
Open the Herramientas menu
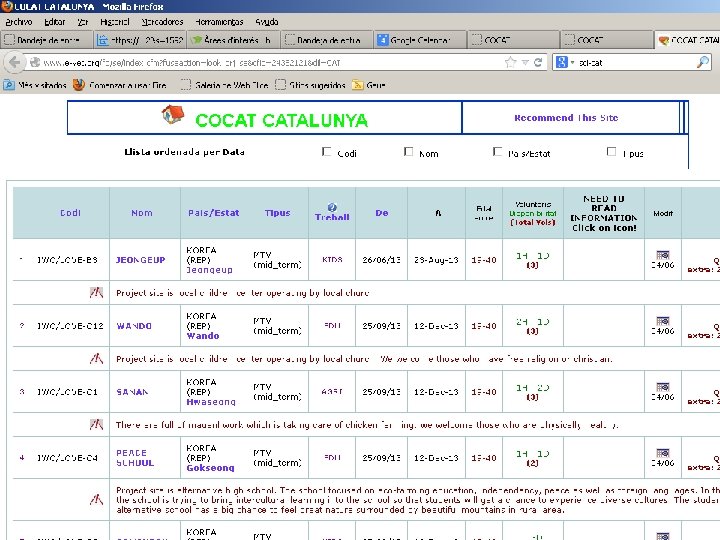coord(219,22)
